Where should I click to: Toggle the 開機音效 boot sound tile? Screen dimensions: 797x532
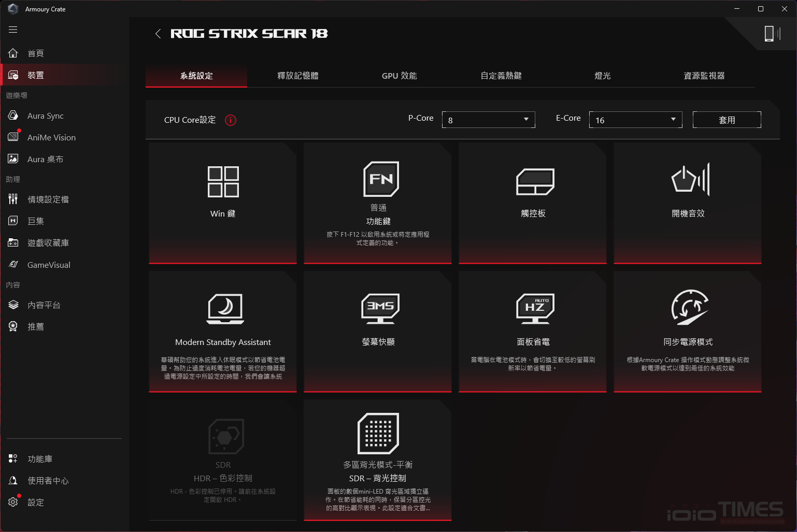point(688,204)
